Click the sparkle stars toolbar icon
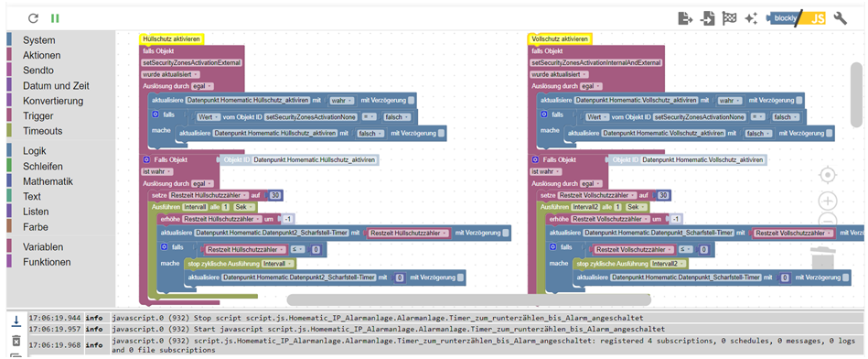Image resolution: width=868 pixels, height=359 pixels. point(751,18)
